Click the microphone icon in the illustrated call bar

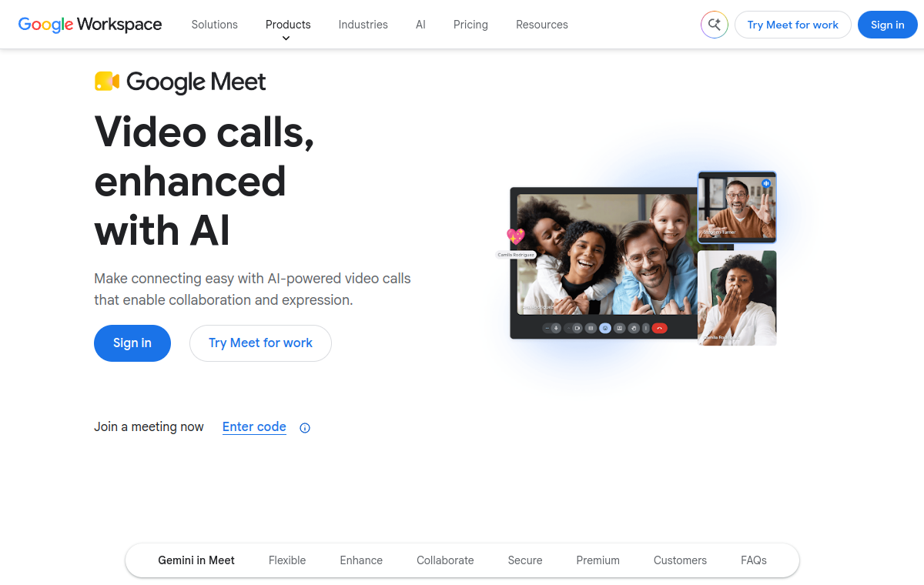(x=556, y=328)
